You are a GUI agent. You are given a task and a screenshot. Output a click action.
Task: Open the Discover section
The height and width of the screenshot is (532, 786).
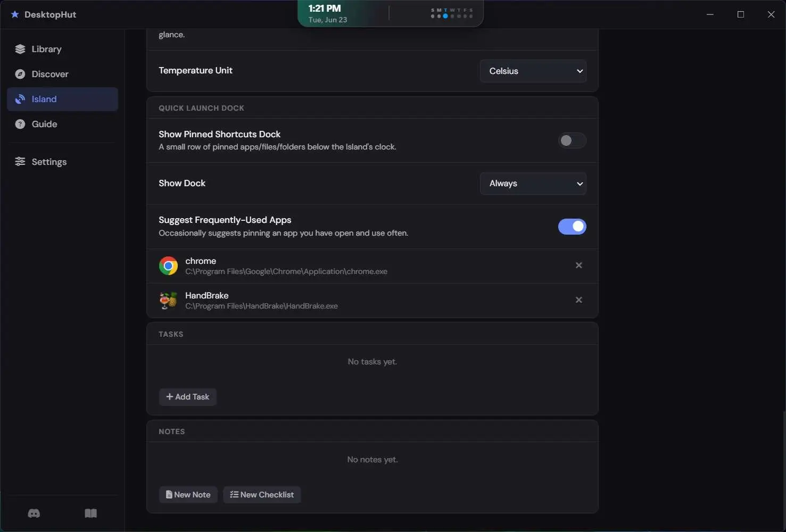click(x=62, y=74)
